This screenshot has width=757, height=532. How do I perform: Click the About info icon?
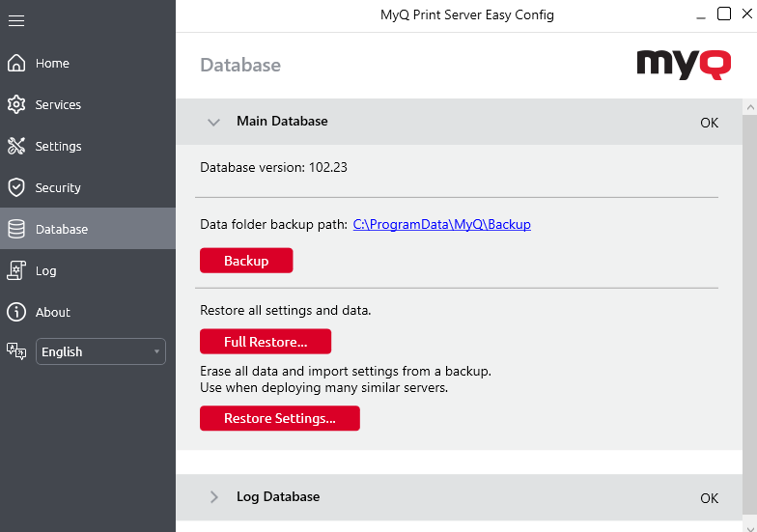click(15, 313)
